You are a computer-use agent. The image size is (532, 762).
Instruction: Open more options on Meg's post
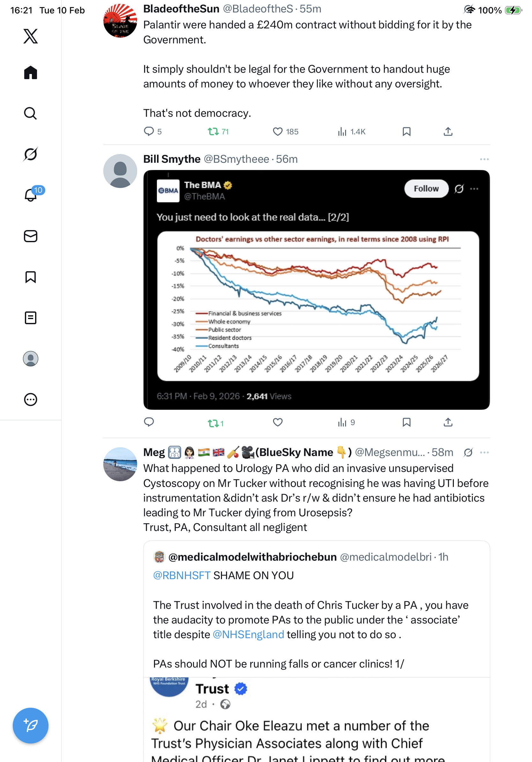(484, 452)
